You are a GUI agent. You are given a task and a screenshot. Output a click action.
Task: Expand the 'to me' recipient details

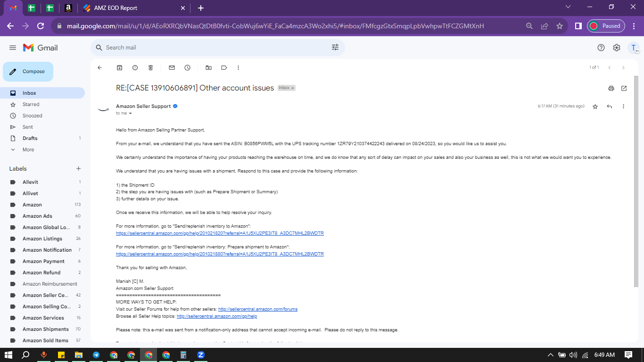[131, 114]
